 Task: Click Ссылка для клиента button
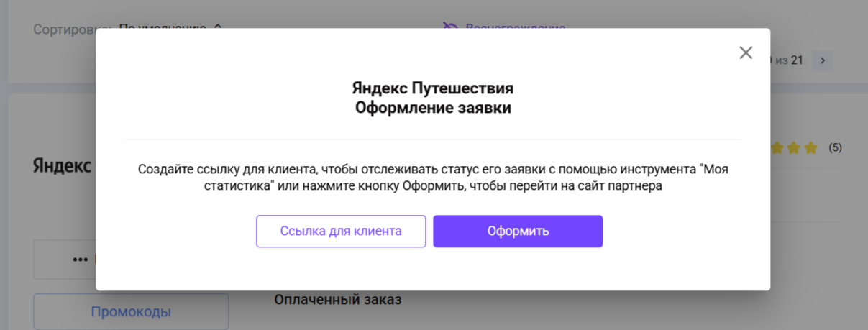point(341,232)
